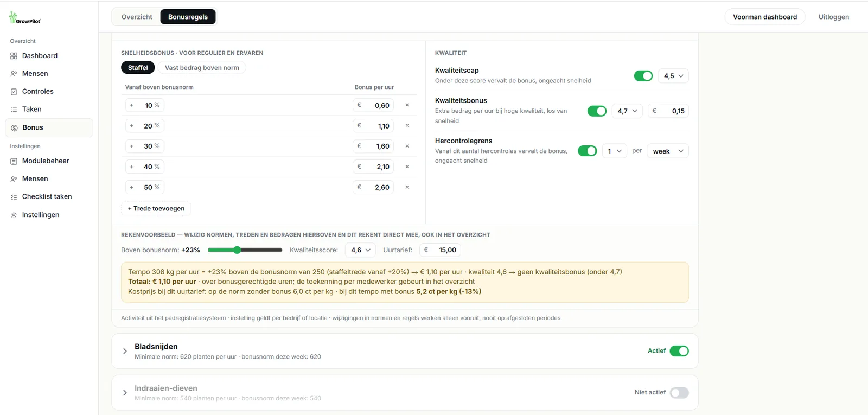Click the Checklist taken icon
Image resolution: width=868 pixels, height=415 pixels.
click(x=14, y=197)
